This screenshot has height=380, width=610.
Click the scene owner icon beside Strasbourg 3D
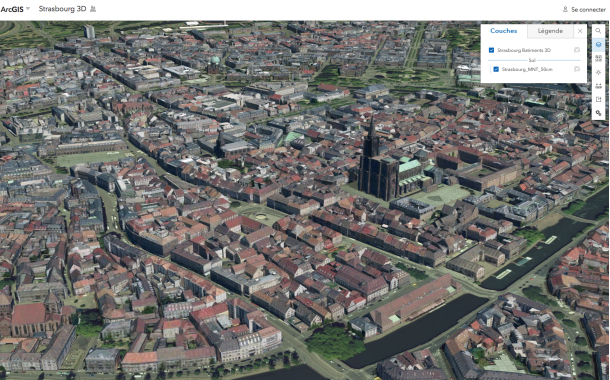click(x=93, y=9)
